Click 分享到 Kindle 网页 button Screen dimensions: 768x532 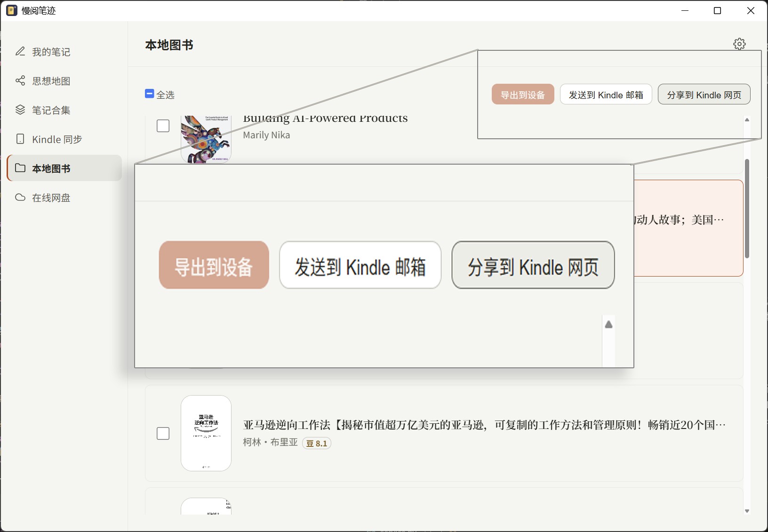(704, 95)
